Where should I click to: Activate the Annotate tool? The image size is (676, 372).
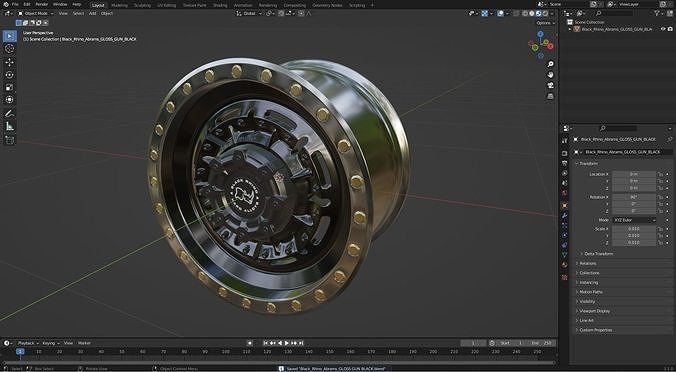coord(9,114)
